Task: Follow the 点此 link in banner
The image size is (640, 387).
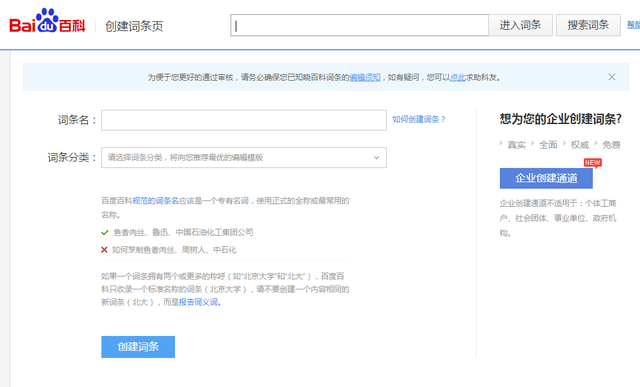Action: point(458,77)
